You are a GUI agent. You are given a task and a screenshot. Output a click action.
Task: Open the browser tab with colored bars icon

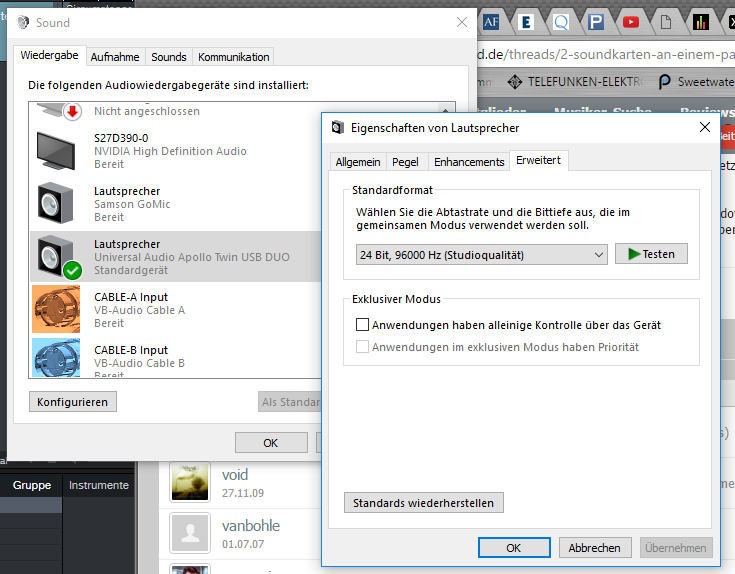tap(701, 22)
